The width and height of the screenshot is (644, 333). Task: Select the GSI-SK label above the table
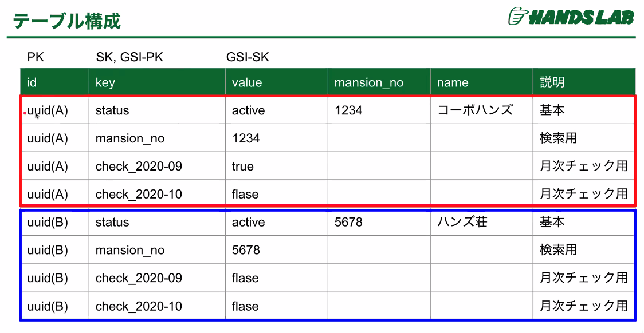coord(248,57)
